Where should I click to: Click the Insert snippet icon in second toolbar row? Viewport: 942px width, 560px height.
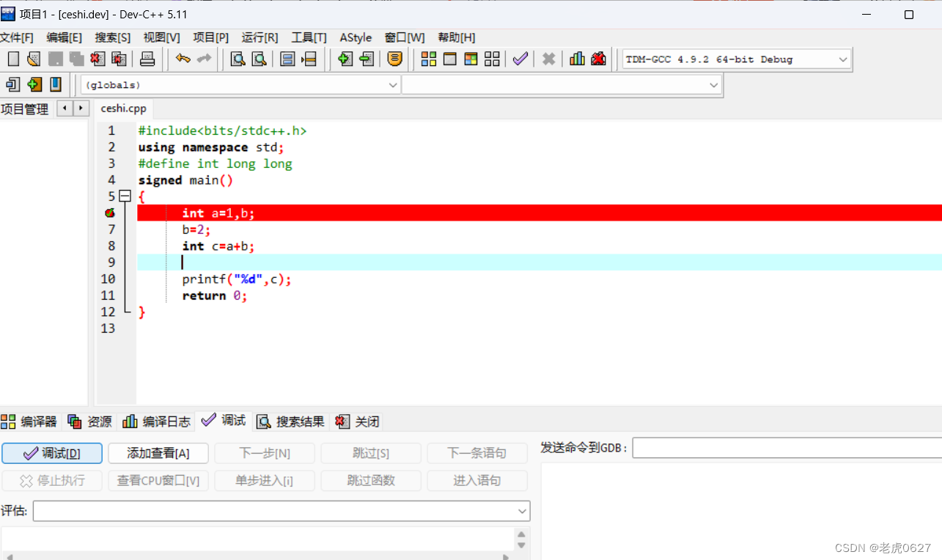pyautogui.click(x=12, y=84)
